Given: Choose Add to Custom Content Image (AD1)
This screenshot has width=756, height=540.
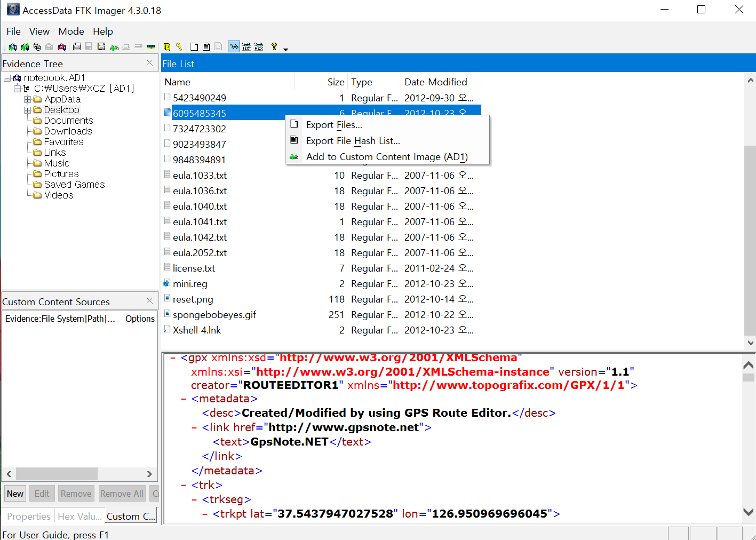Looking at the screenshot, I should [387, 157].
